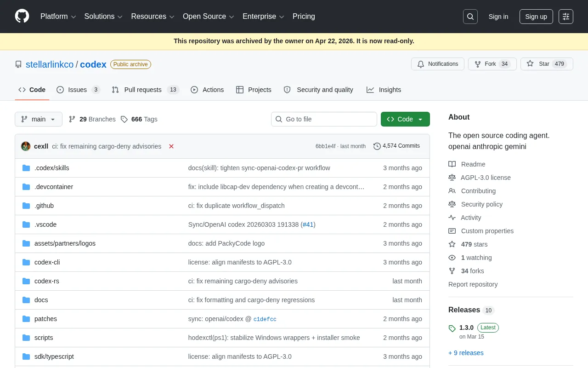Image resolution: width=588 pixels, height=368 pixels.
Task: Open the header appearance settings icon
Action: (x=566, y=17)
